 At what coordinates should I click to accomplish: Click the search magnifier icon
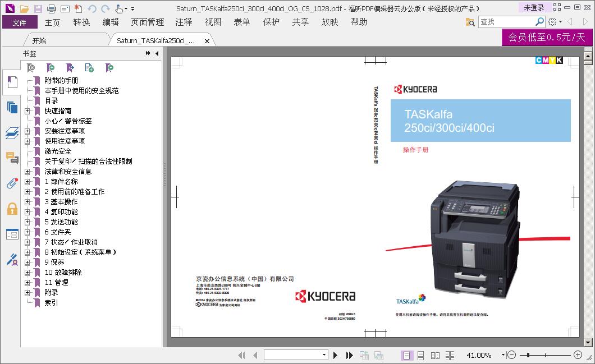coord(539,22)
